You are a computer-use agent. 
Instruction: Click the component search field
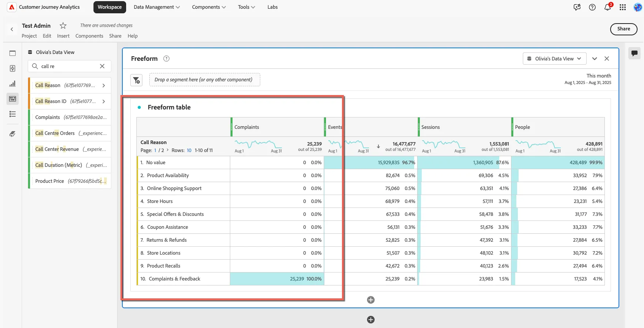click(70, 66)
